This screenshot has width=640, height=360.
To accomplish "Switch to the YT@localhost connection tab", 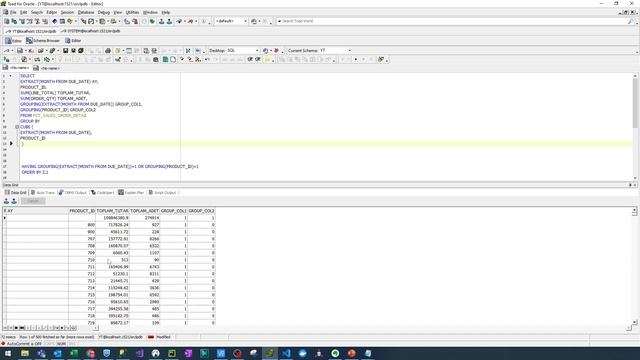I will coord(31,31).
